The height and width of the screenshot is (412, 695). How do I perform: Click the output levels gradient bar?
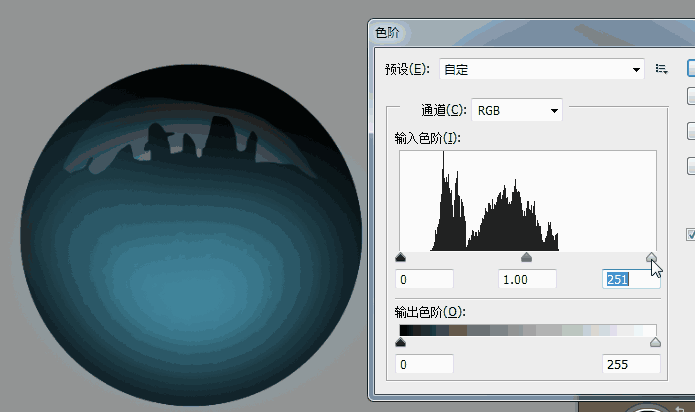click(x=528, y=330)
